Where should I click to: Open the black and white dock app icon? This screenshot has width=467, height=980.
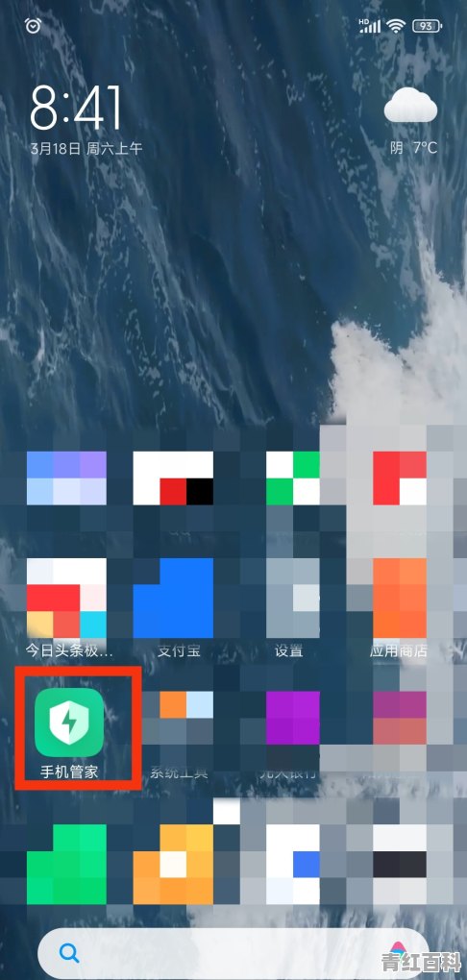400,865
